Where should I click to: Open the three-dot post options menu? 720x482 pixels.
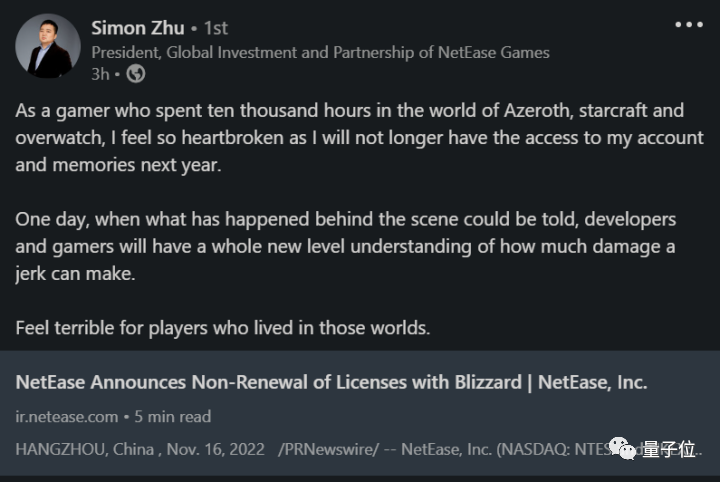click(690, 24)
